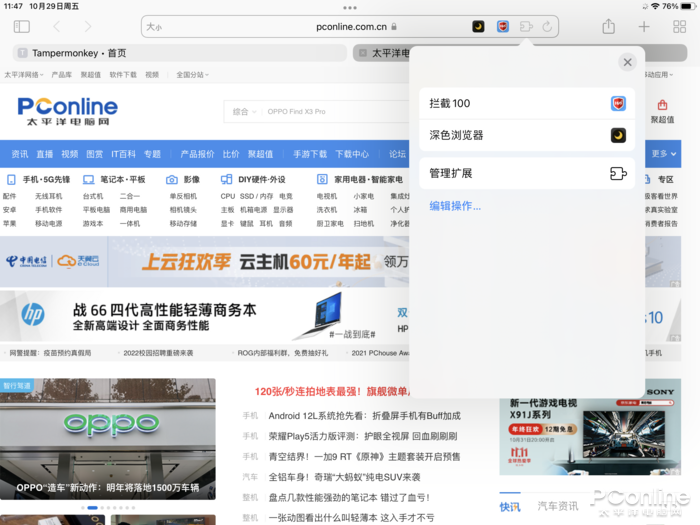The image size is (700, 525).
Task: Open the Android 12L系统抢先看 article
Action: 364,416
